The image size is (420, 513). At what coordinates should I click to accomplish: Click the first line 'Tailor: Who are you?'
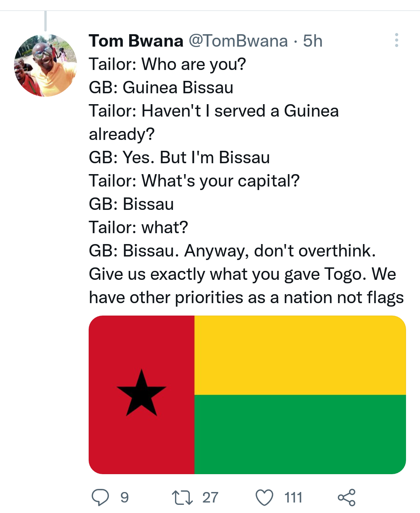tap(167, 64)
